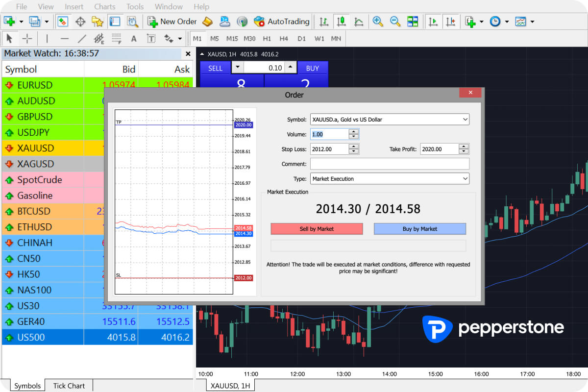Image resolution: width=588 pixels, height=392 pixels.
Task: Switch timeframe to M15
Action: pyautogui.click(x=232, y=39)
